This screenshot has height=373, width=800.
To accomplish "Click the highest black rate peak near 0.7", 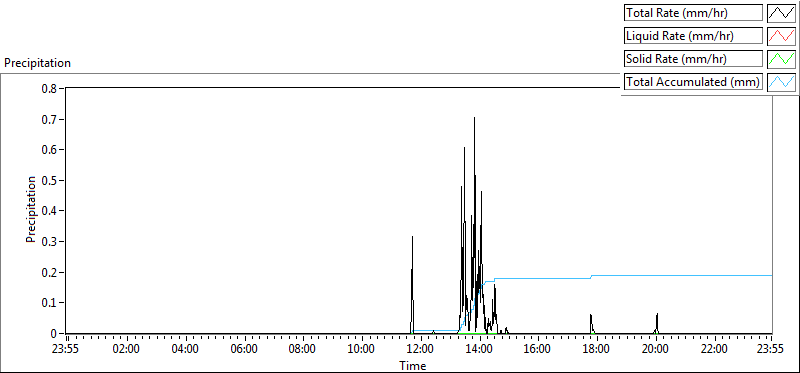I will (474, 118).
